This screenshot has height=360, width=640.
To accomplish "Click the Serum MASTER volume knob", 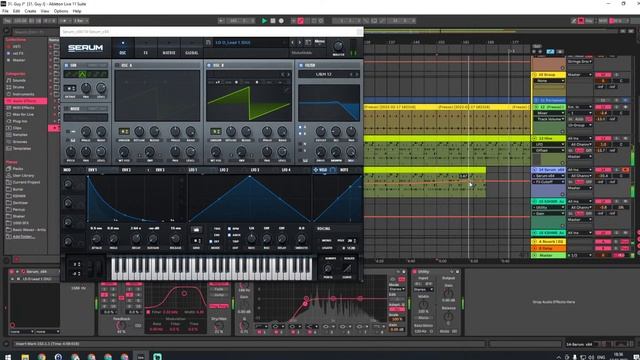I will point(338,46).
